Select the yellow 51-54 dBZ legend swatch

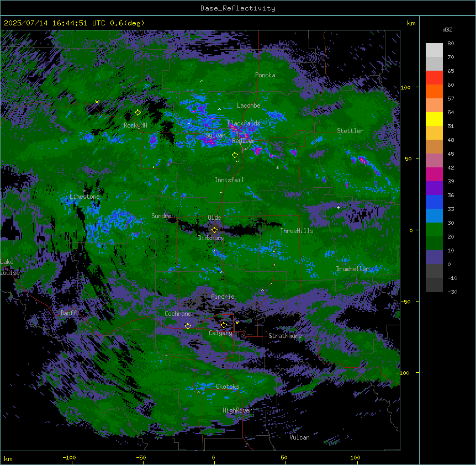[434, 119]
